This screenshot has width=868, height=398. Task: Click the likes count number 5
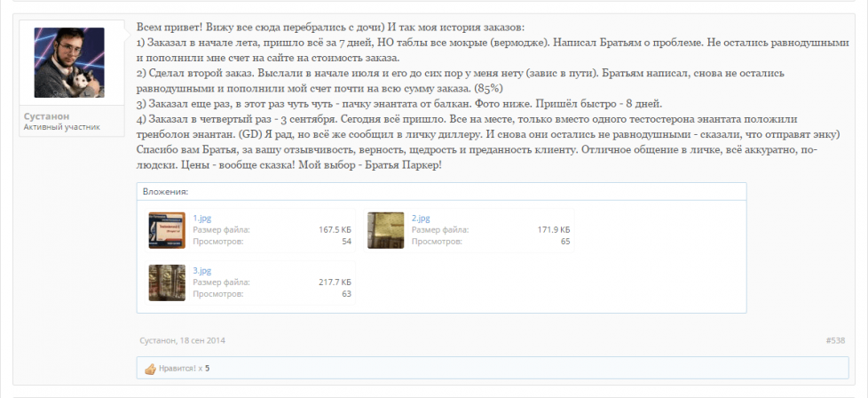point(208,368)
